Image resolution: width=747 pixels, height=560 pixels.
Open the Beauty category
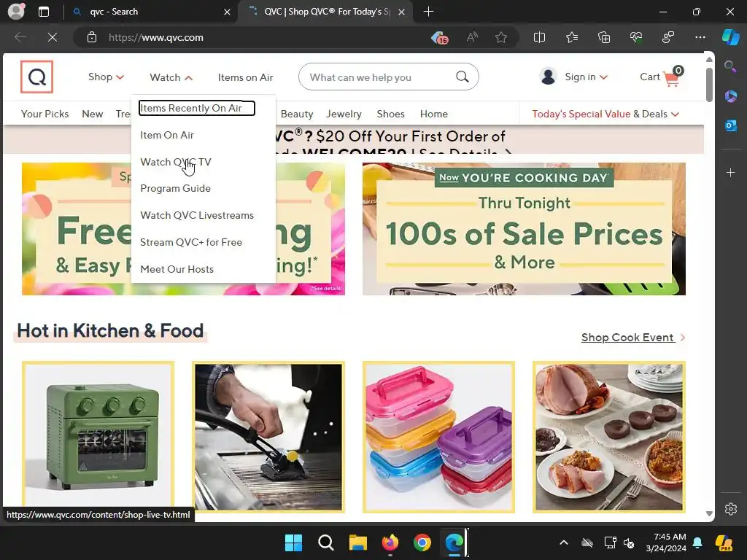coord(297,114)
